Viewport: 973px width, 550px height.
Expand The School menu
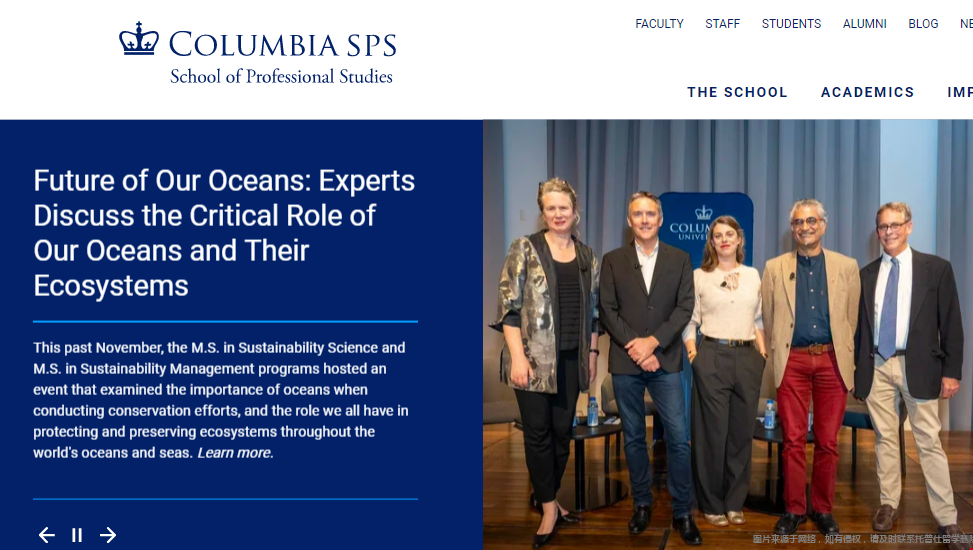tap(737, 92)
